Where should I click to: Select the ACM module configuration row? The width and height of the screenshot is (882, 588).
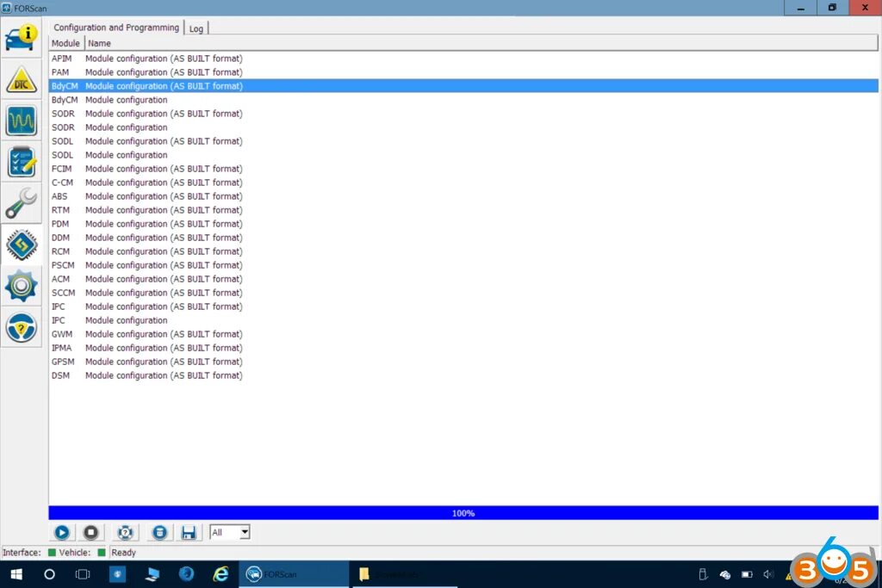463,279
